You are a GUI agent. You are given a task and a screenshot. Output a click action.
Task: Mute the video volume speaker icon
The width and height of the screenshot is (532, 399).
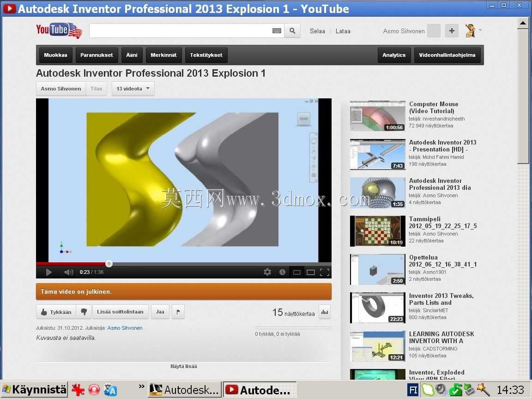tap(68, 272)
